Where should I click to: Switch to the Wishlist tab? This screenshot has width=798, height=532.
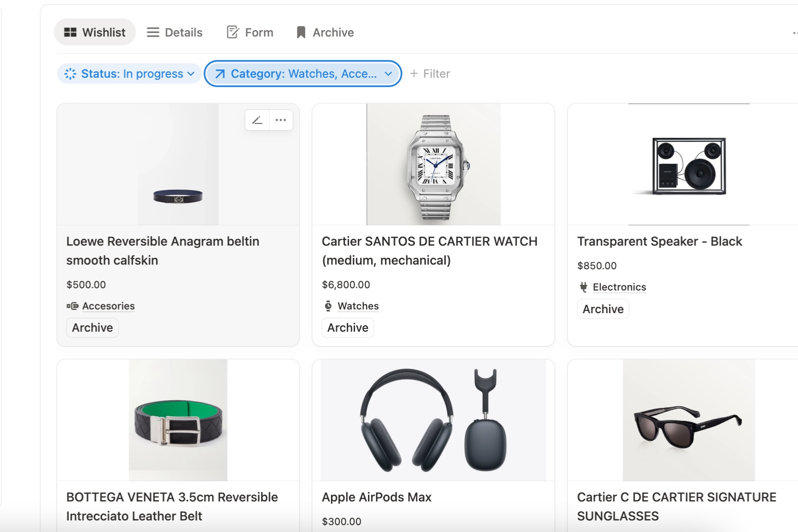(x=95, y=32)
